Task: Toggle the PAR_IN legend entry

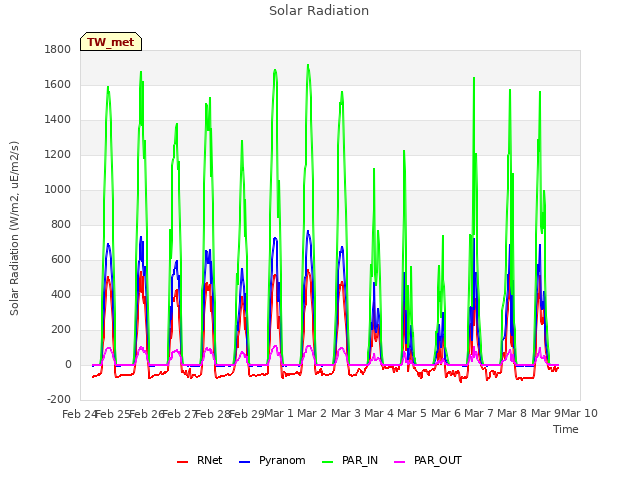Action: point(350,460)
